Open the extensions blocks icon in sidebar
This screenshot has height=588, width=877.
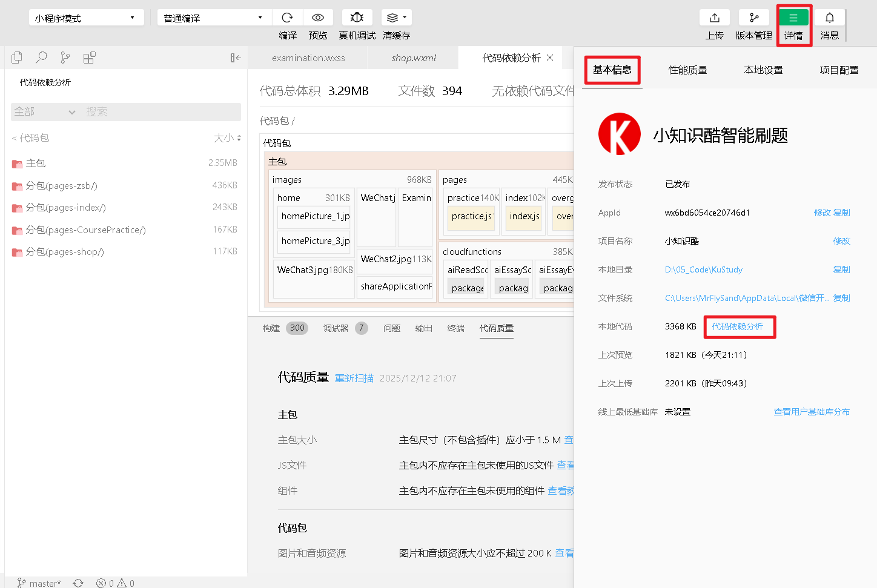(89, 58)
